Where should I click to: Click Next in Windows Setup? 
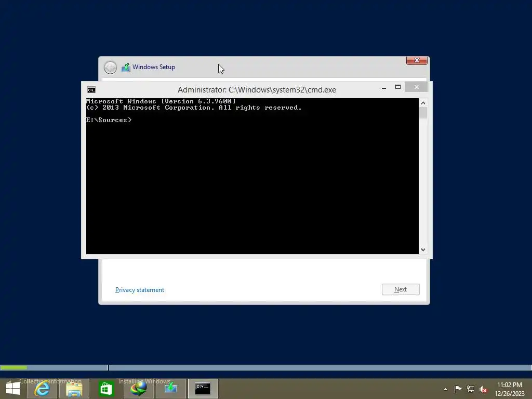[401, 289]
